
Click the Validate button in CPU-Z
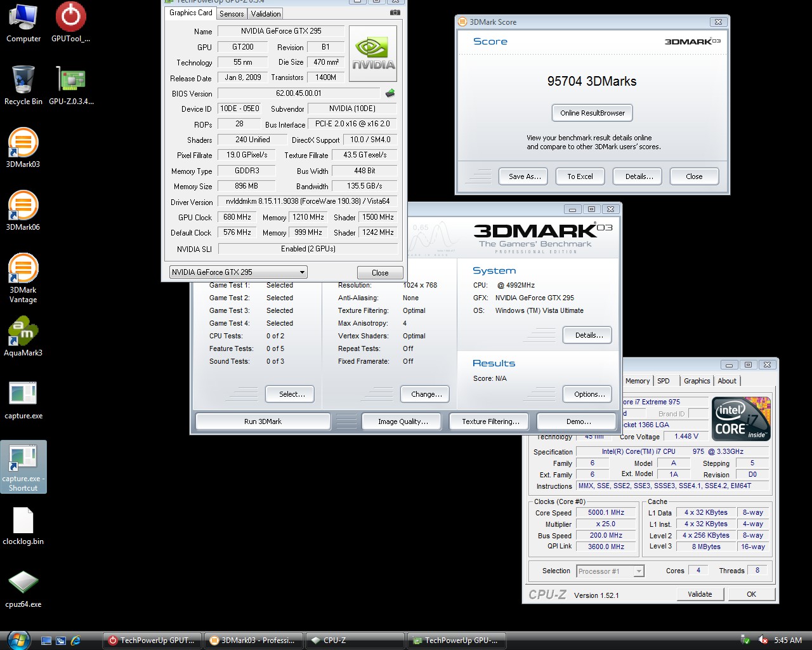(x=699, y=594)
